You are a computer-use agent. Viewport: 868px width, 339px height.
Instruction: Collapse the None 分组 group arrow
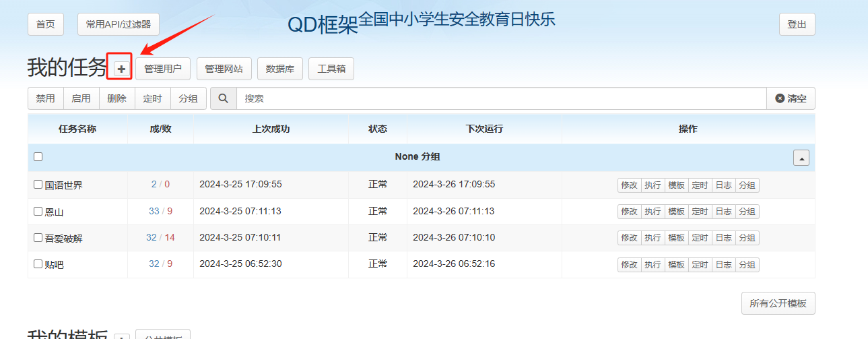pyautogui.click(x=801, y=158)
